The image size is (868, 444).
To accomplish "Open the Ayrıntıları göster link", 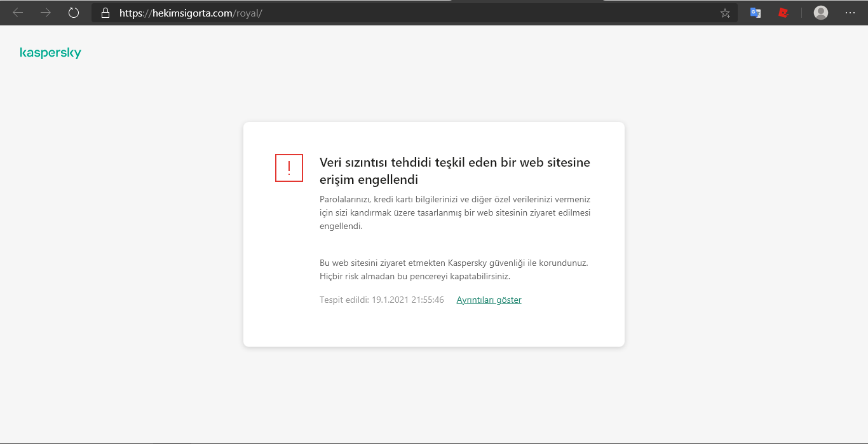I will tap(489, 300).
